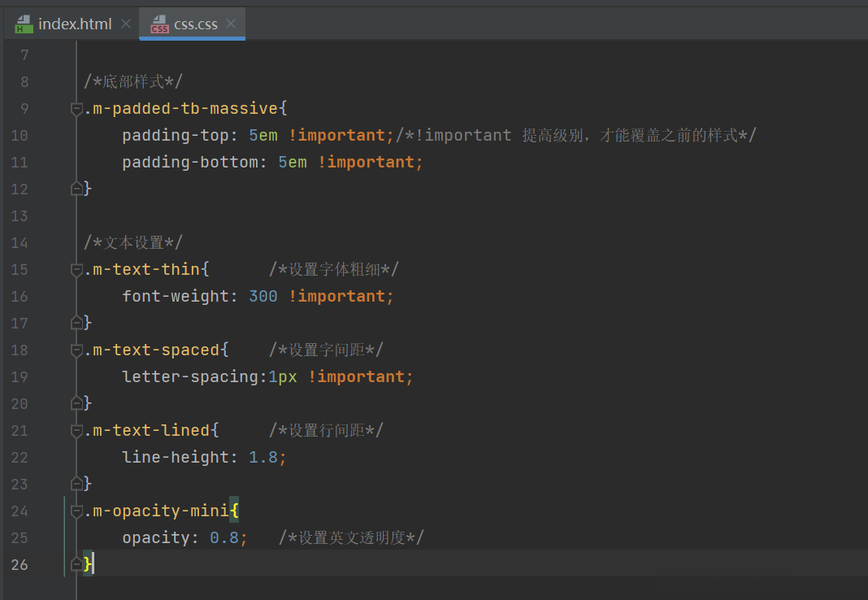Image resolution: width=868 pixels, height=600 pixels.
Task: Collapse the .m-text-spaced block
Action: (76, 350)
